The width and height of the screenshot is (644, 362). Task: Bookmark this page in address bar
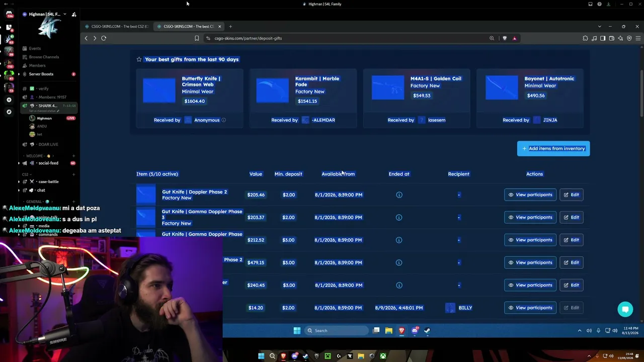(197, 38)
